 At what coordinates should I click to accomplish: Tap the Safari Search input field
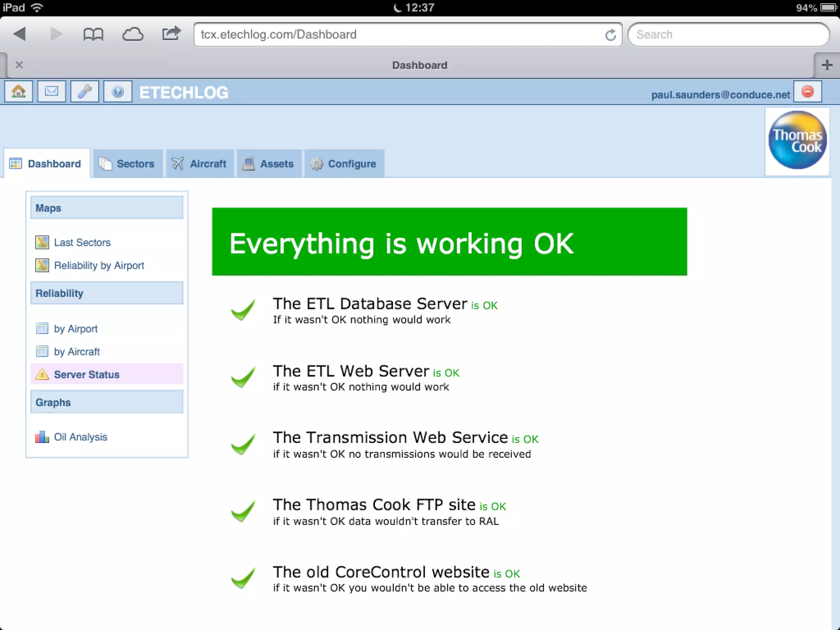(x=728, y=34)
